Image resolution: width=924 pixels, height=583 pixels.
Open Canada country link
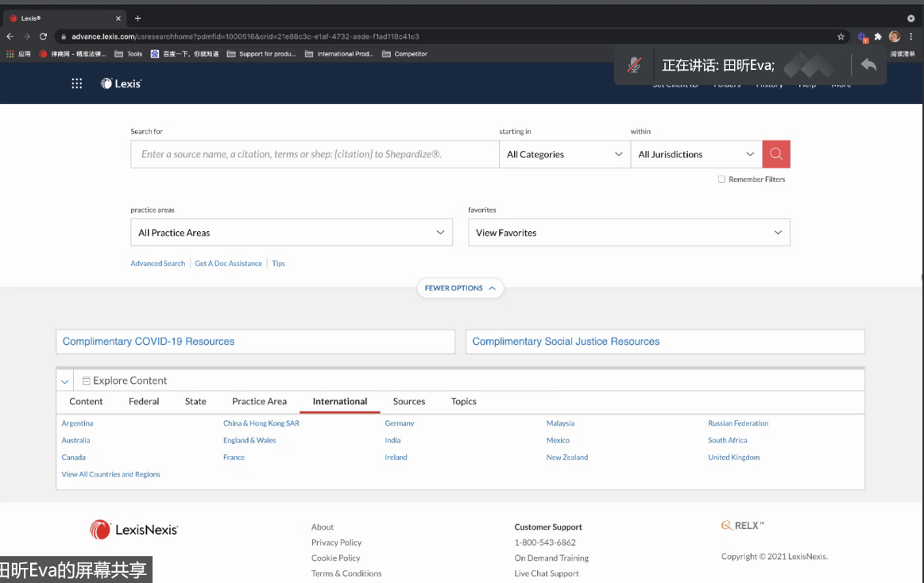click(x=74, y=458)
